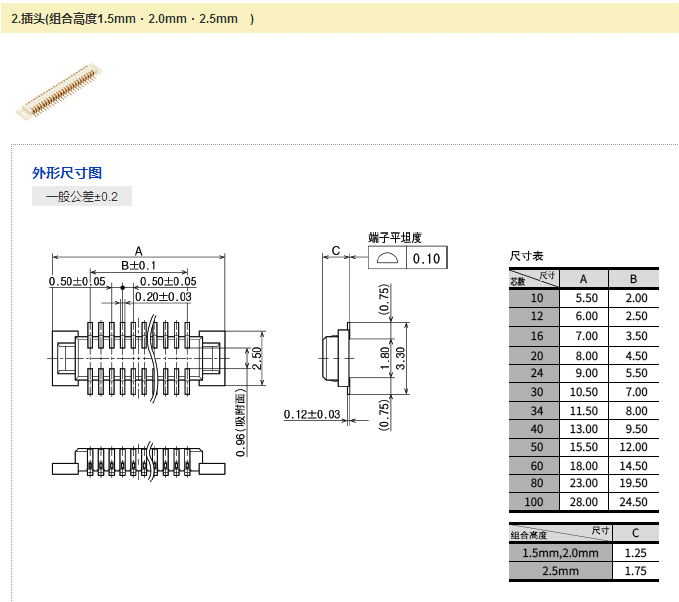
Task: Click the 尺寸表 table title
Action: click(526, 257)
